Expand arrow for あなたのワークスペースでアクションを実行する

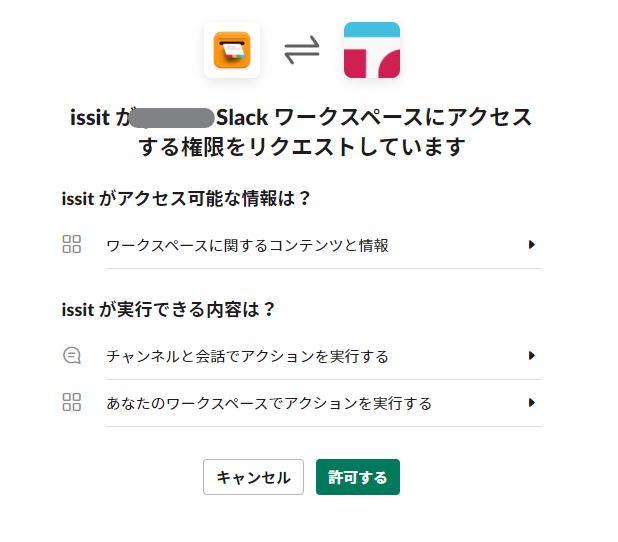(x=532, y=403)
